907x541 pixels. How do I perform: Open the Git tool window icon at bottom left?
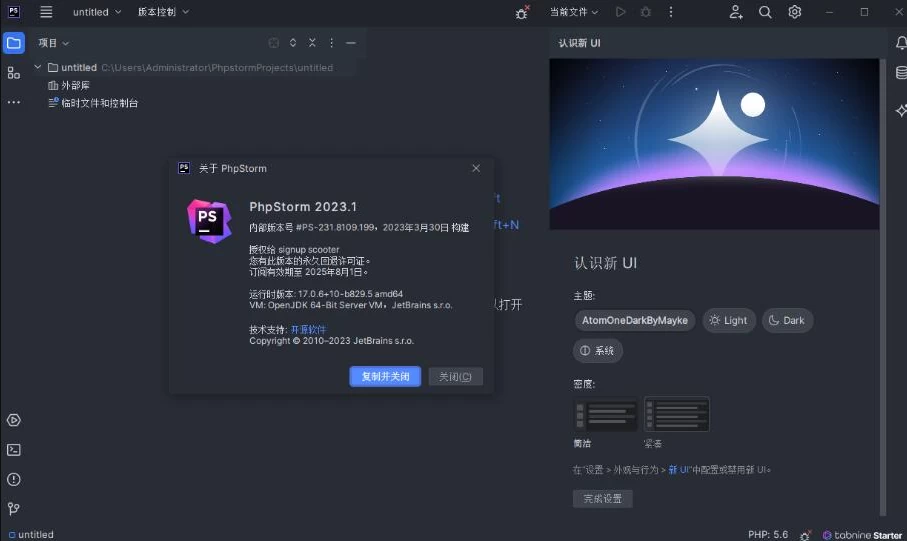pos(14,509)
